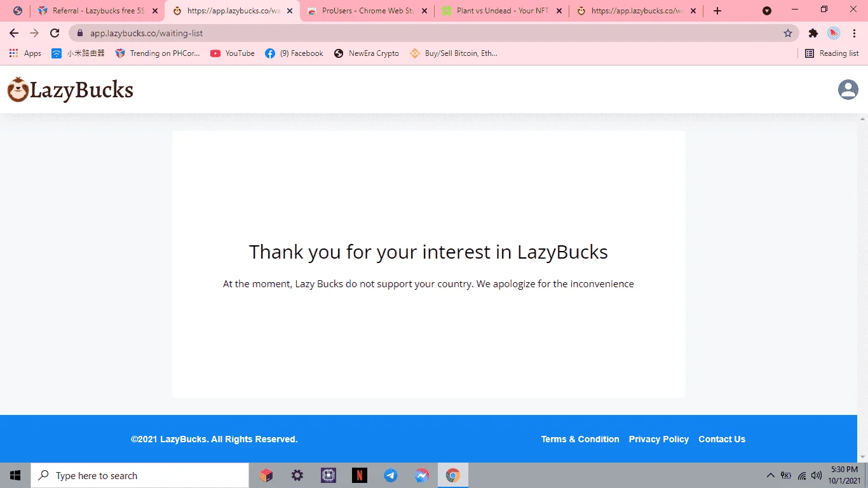Click the Windows taskbar search box
Viewport: 868px width, 488px height.
[140, 475]
